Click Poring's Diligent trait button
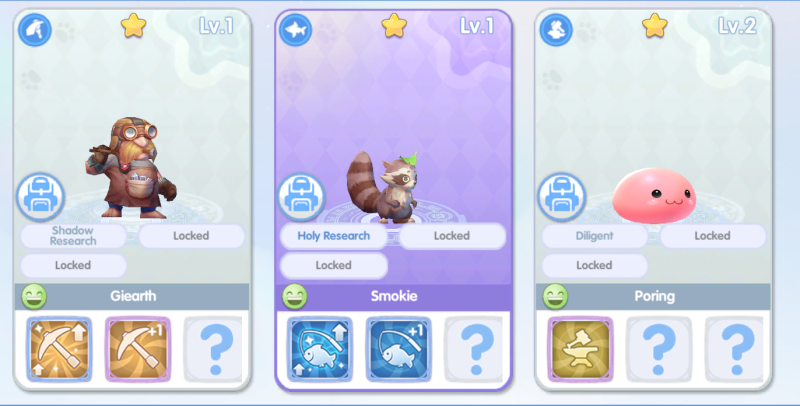Screen dimensions: 800x406 594,236
